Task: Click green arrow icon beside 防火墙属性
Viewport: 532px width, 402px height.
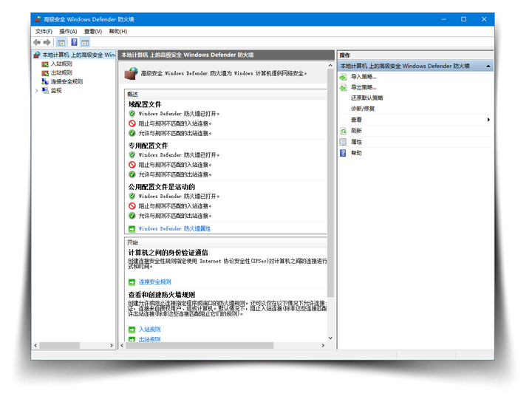Action: click(132, 229)
